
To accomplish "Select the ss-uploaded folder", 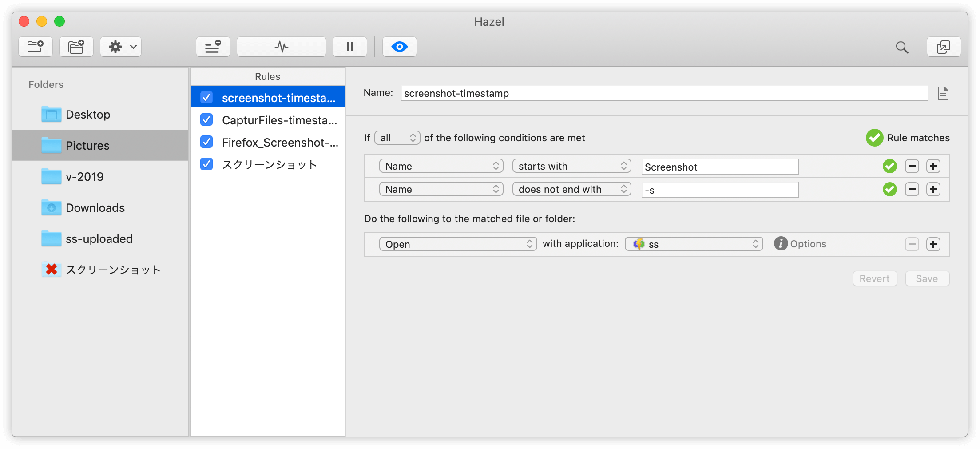I will tap(100, 238).
